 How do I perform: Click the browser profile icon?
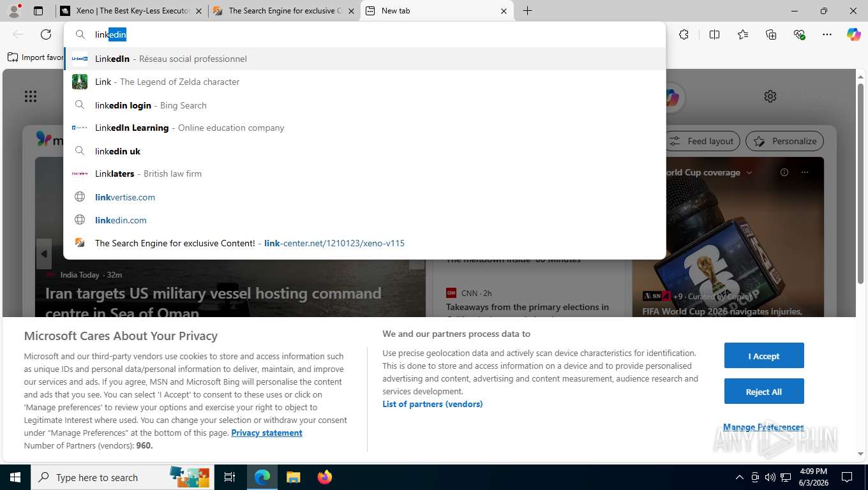pos(14,11)
